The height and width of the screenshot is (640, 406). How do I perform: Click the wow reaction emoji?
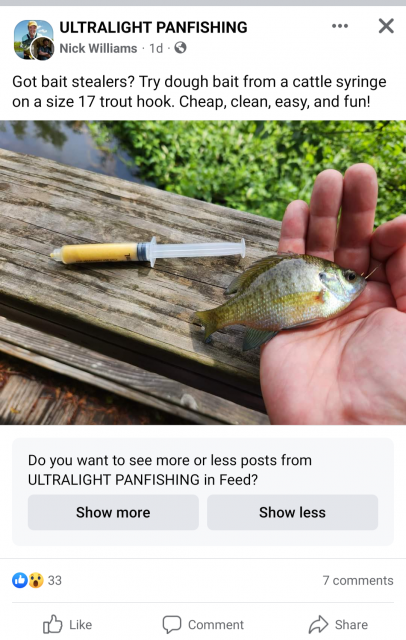click(x=36, y=580)
